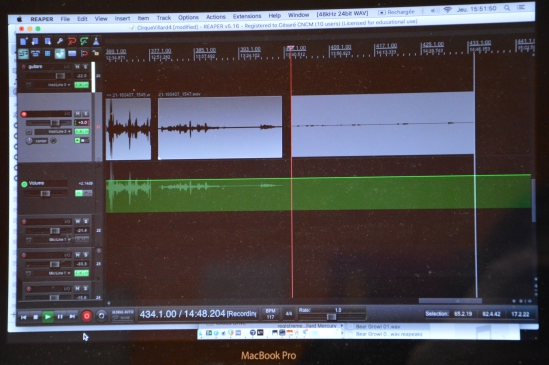This screenshot has width=549, height=365.
Task: Click the red Undo toolbar icon
Action: tap(72, 41)
